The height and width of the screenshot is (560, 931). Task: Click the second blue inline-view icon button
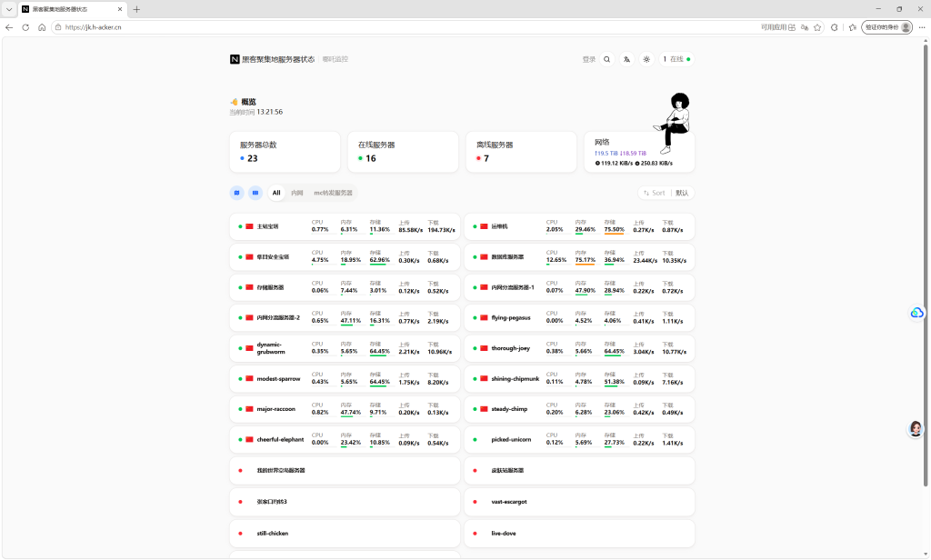(255, 193)
